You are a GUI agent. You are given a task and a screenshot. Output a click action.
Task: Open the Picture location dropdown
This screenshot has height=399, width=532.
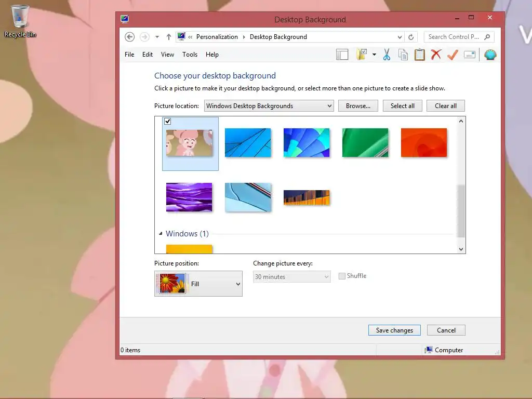pyautogui.click(x=269, y=105)
